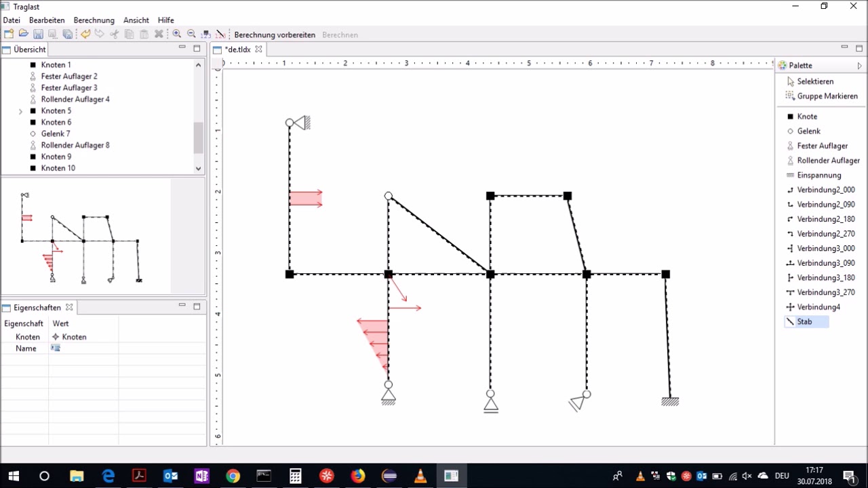
Task: Pick Verbindung2_000 in palette
Action: click(x=820, y=190)
